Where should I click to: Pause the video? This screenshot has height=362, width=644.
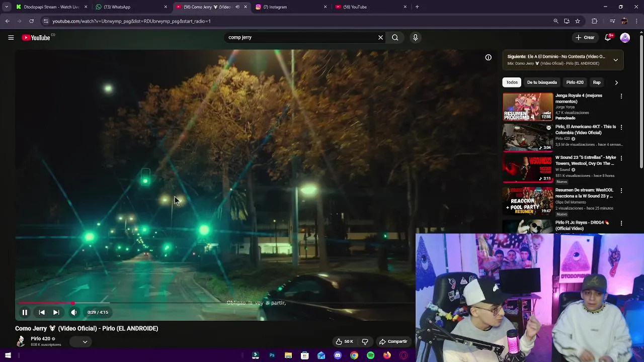(24, 312)
